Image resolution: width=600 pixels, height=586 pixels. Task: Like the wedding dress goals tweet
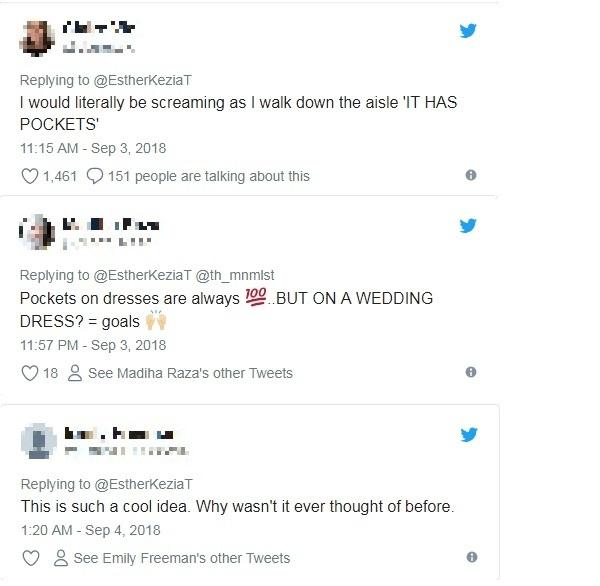coord(29,373)
